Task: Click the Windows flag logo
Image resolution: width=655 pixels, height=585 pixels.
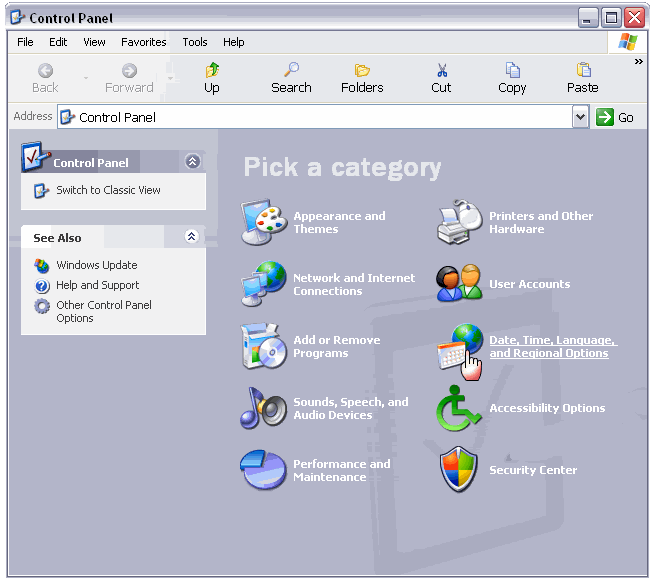Action: (628, 42)
